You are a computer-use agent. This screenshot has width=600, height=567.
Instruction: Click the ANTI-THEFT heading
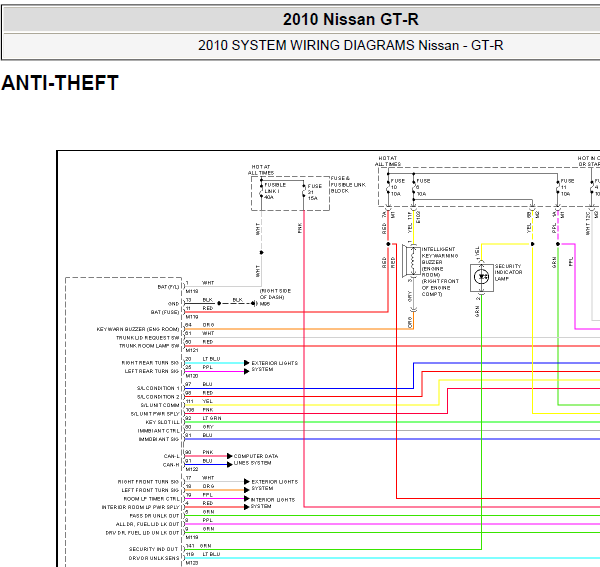click(x=60, y=83)
